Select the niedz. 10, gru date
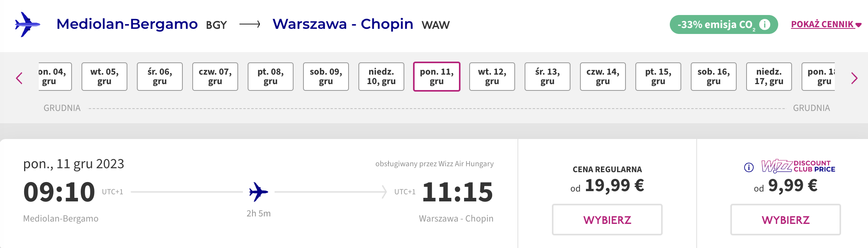 (381, 77)
